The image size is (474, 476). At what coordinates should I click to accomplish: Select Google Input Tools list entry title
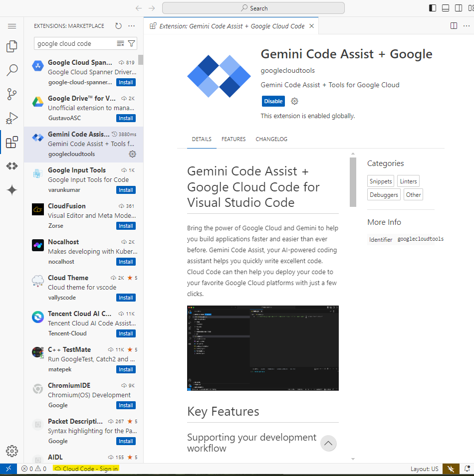(76, 170)
